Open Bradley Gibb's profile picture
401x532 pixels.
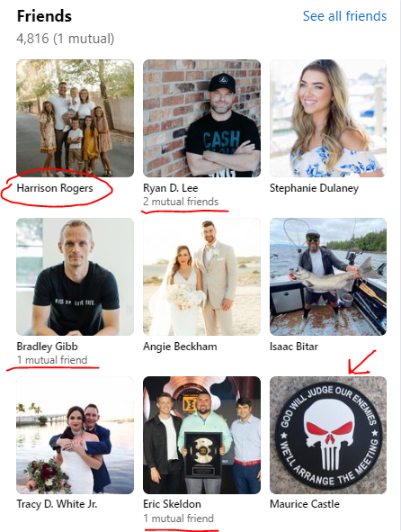click(x=75, y=276)
